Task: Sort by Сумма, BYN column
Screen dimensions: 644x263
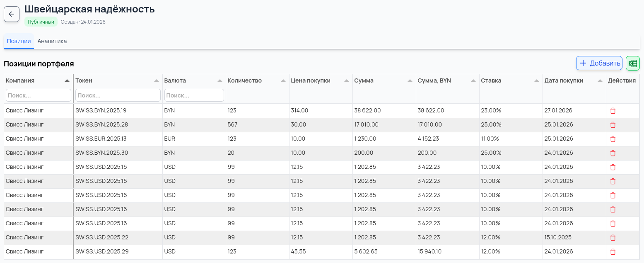Action: 473,81
